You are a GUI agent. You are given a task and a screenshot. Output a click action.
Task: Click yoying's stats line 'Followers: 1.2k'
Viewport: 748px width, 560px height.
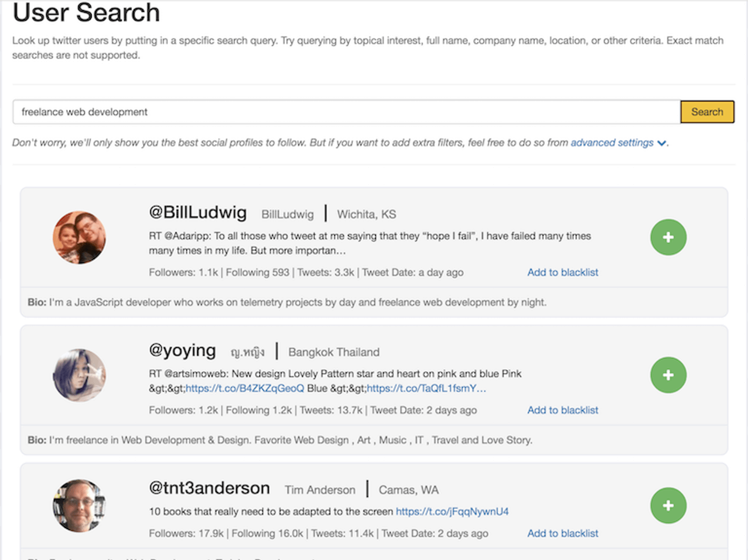[313, 410]
